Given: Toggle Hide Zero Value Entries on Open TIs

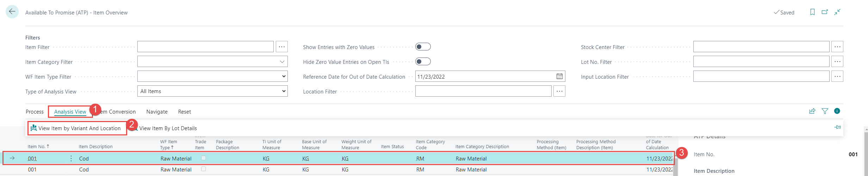Looking at the screenshot, I should 423,62.
